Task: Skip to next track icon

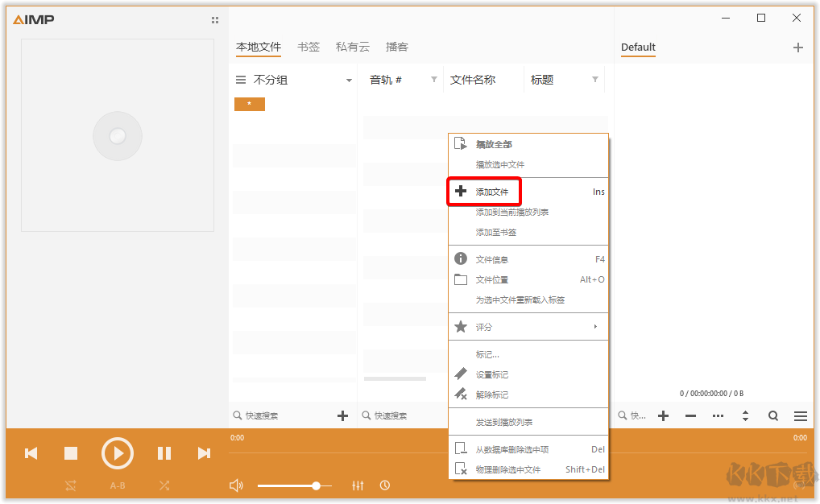Action: [204, 453]
